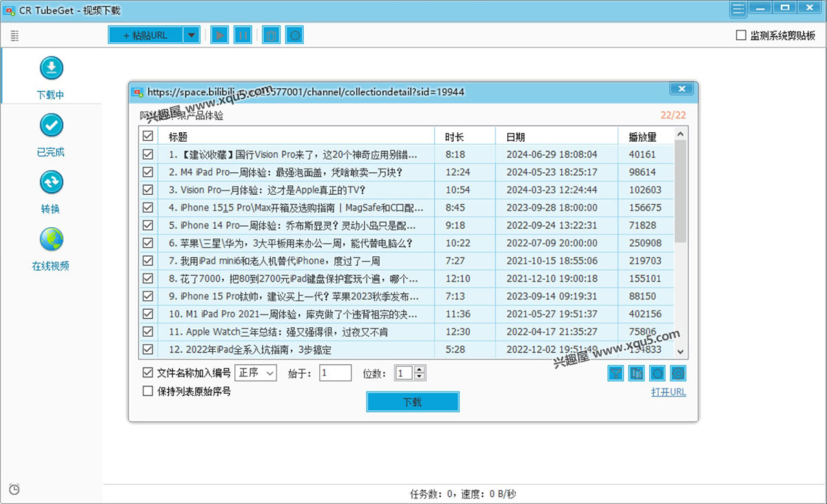Enable 监测系统剪贴板 checkbox
This screenshot has width=827, height=504.
742,35
